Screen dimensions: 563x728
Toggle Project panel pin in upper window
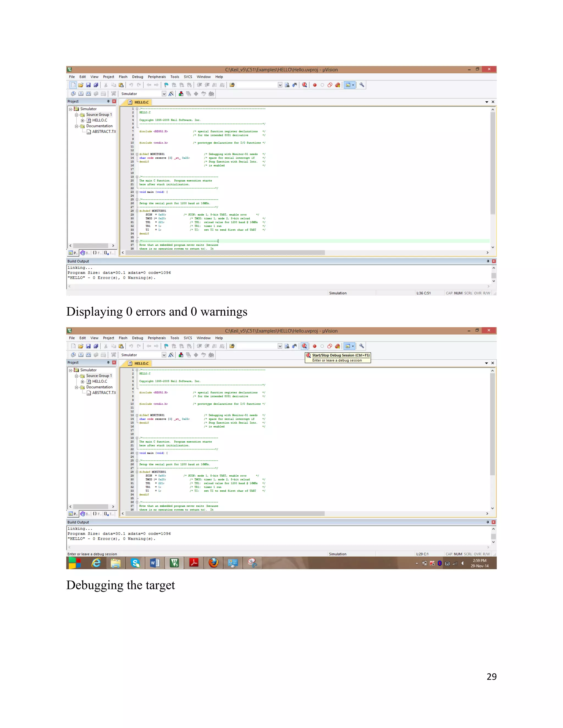pos(108,101)
